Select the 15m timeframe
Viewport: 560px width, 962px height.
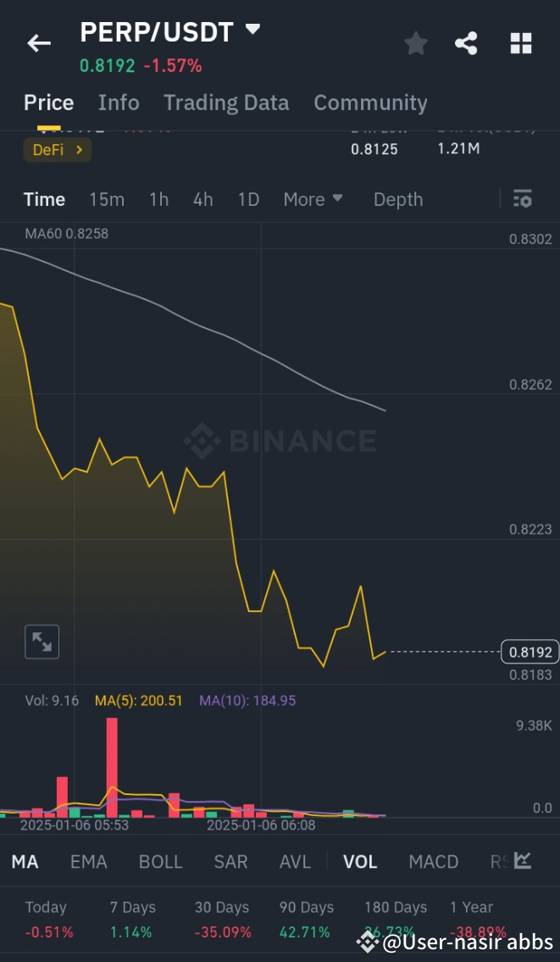pyautogui.click(x=107, y=199)
